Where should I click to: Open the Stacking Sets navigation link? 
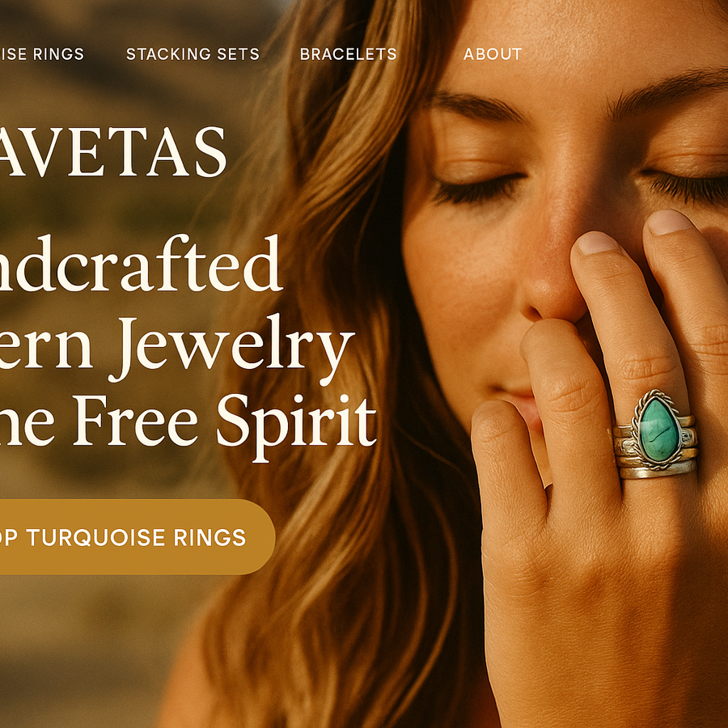click(193, 54)
